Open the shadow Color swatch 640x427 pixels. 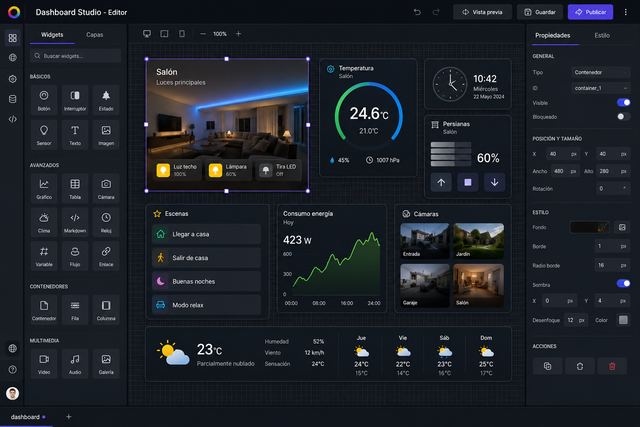click(x=623, y=320)
